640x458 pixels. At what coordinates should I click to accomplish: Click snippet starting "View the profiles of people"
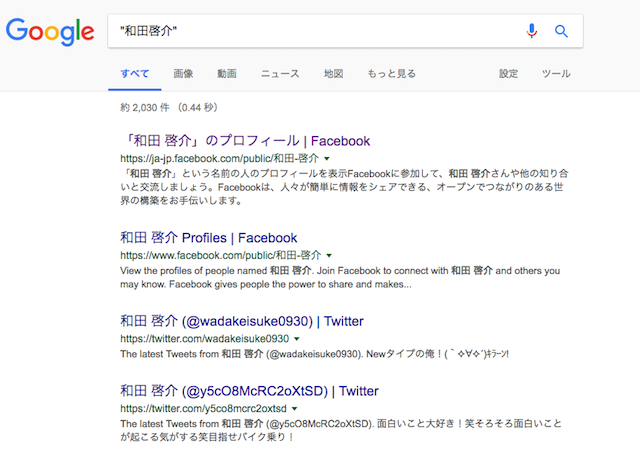click(x=340, y=278)
